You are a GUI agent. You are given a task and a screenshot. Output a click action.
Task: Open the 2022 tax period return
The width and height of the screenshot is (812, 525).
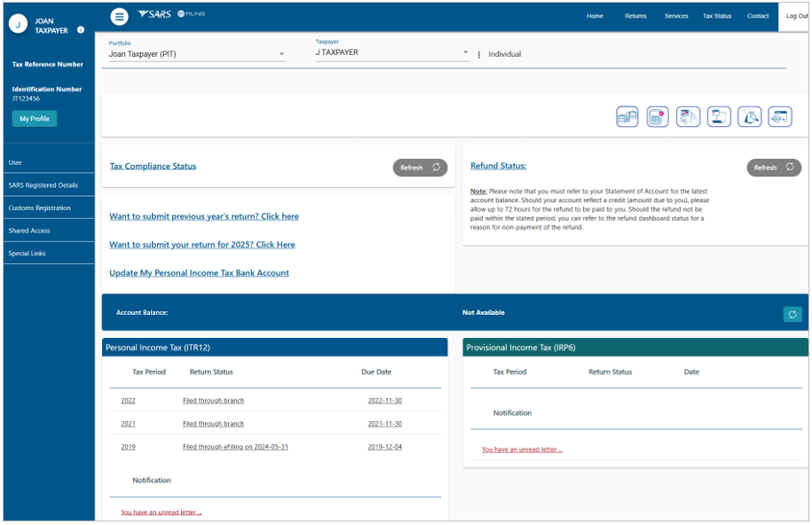click(x=128, y=401)
